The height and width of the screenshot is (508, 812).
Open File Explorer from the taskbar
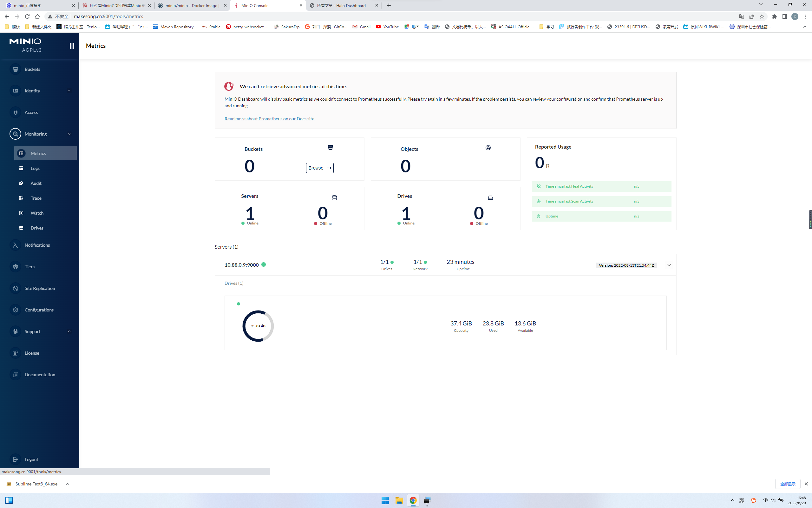coord(399,501)
